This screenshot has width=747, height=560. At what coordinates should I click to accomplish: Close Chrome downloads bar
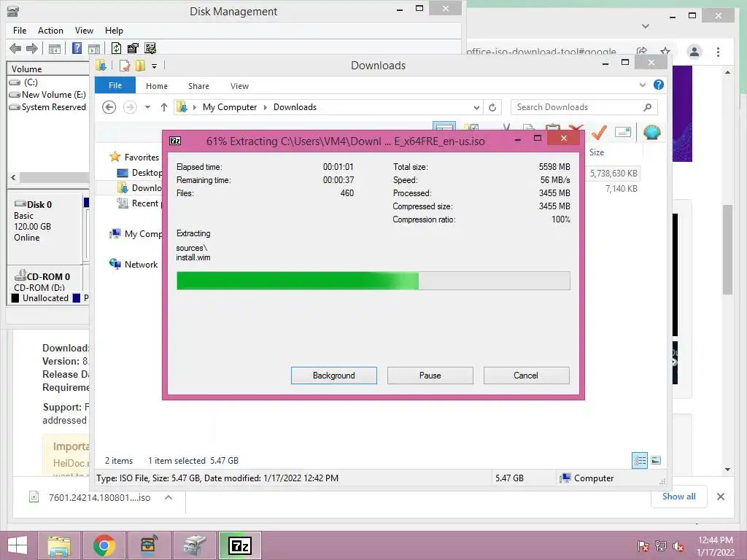click(720, 497)
